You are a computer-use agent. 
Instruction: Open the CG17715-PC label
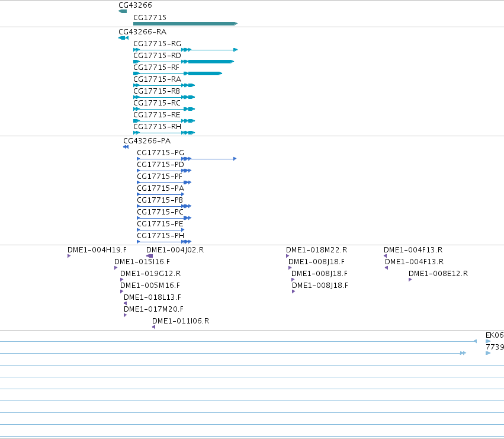160,212
